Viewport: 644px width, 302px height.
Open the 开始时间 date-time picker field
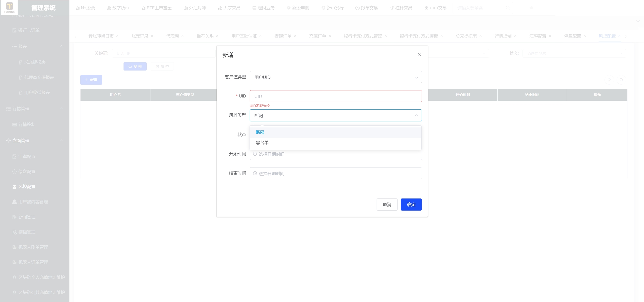(x=336, y=154)
